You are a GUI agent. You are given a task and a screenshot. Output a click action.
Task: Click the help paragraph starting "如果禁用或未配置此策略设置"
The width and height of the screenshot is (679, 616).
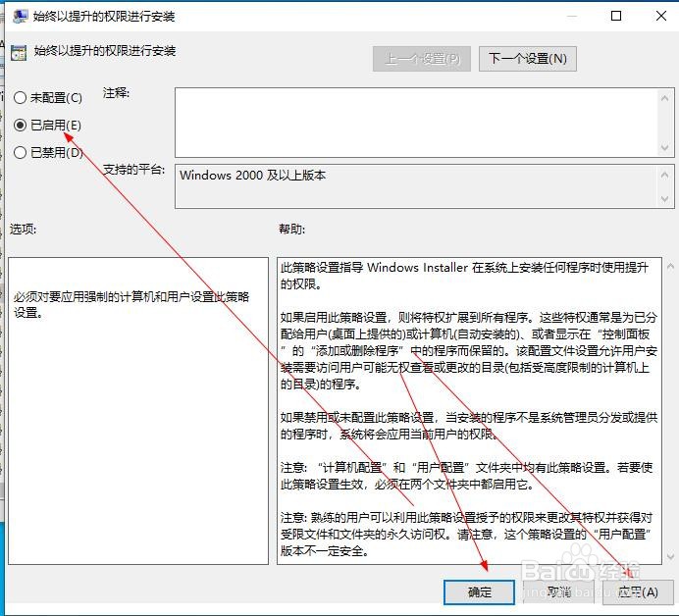point(469,426)
